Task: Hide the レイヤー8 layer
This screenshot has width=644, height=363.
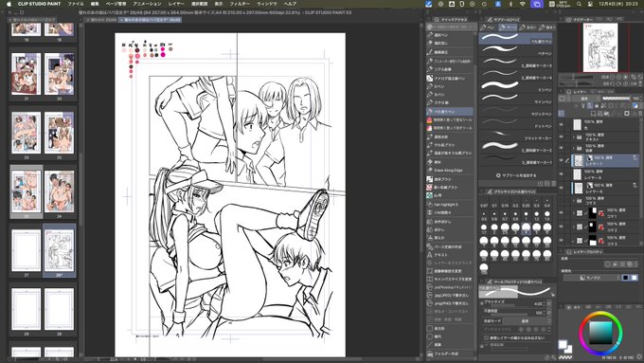Action: [x=562, y=174]
